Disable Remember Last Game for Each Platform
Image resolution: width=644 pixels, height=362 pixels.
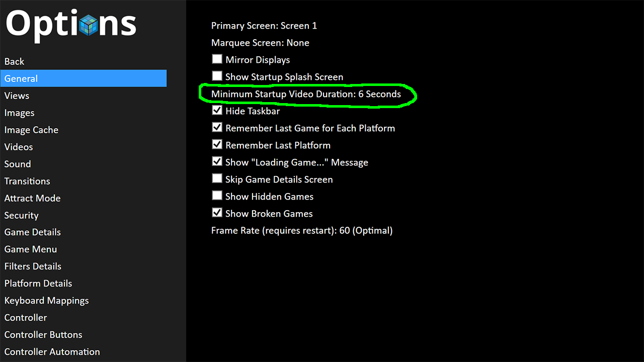[x=217, y=128]
